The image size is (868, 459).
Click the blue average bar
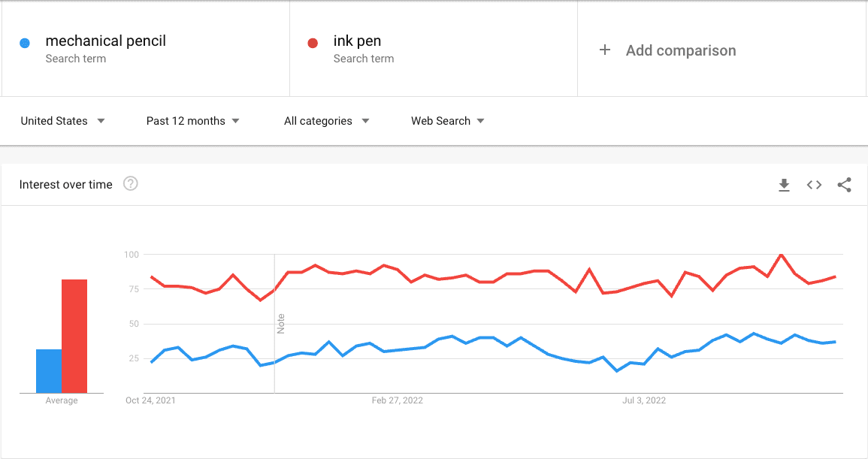click(x=49, y=371)
